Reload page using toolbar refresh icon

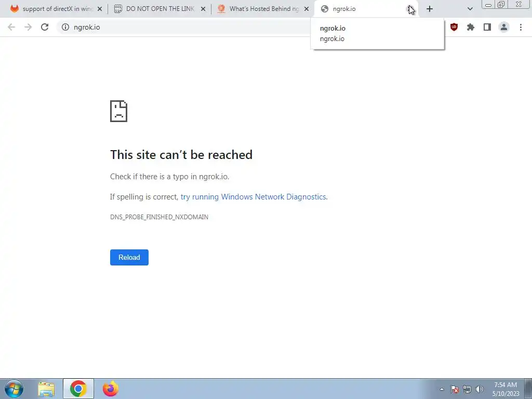(x=45, y=27)
